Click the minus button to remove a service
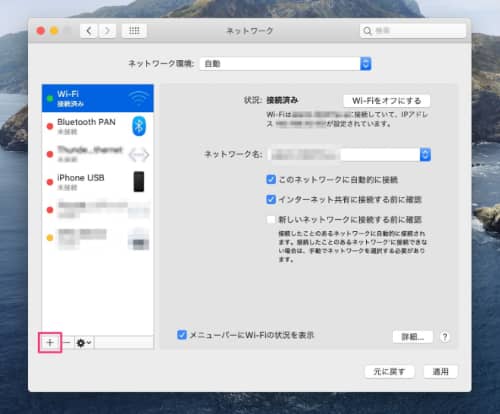500x414 pixels. (67, 342)
